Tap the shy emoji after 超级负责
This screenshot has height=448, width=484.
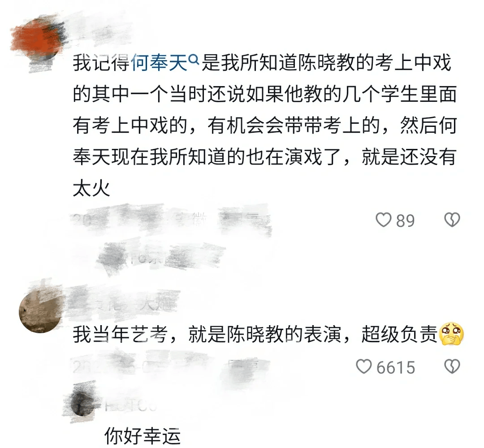[451, 334]
